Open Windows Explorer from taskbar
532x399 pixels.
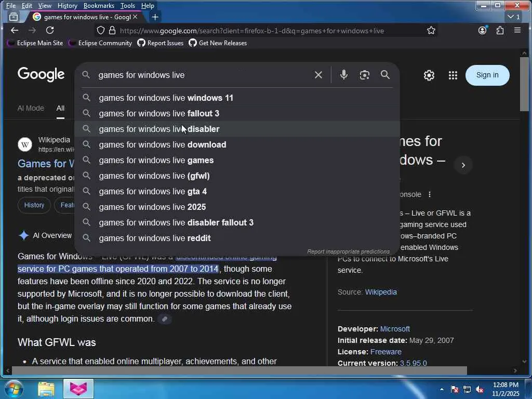pos(46,389)
